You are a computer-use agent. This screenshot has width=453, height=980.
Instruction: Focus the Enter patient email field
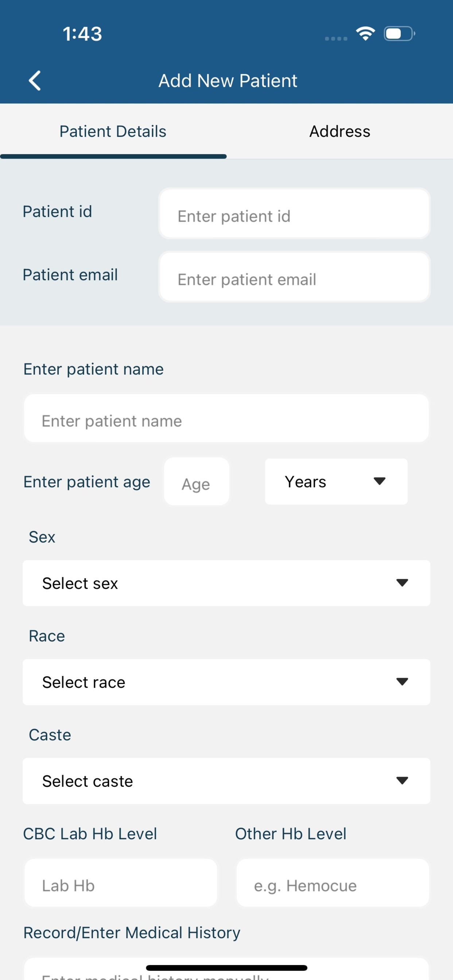[x=294, y=277]
